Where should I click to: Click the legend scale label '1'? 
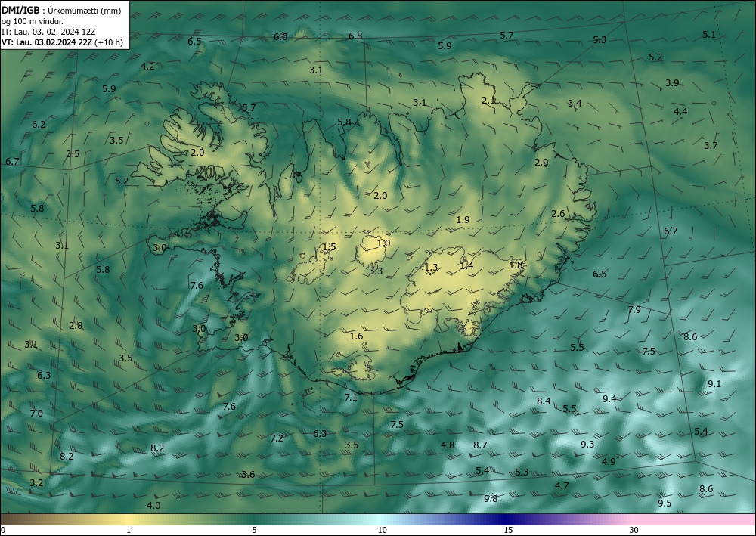129,530
